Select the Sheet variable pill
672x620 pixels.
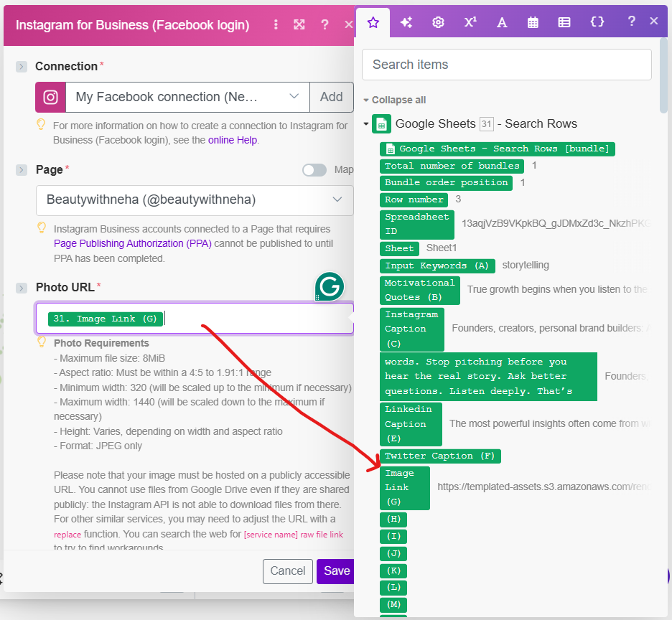399,248
